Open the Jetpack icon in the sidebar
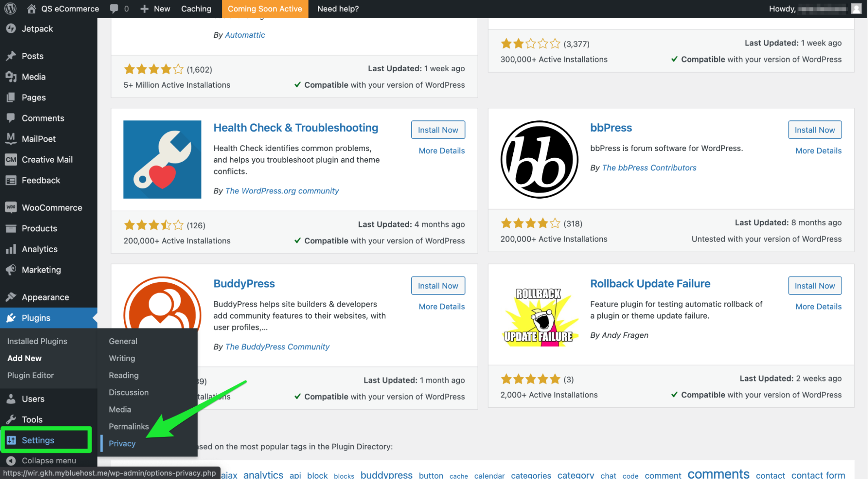The width and height of the screenshot is (868, 479). [x=11, y=29]
